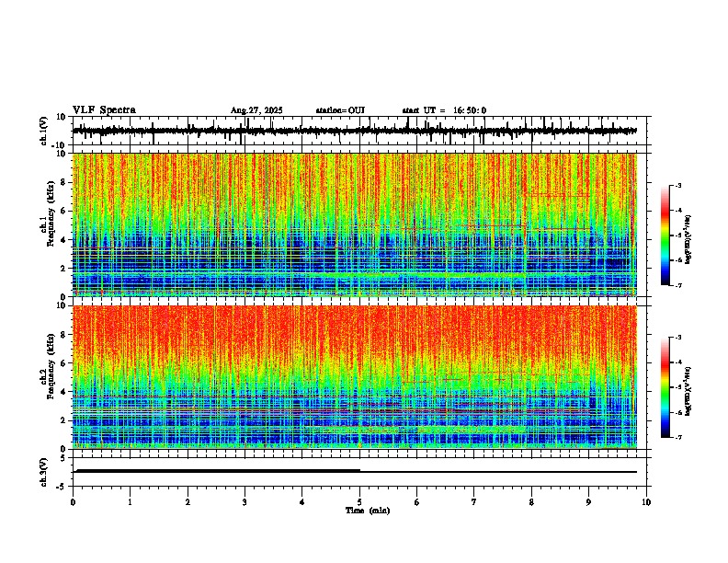This screenshot has height=563, width=728.
Task: Click the "-7" label on ch.1 colorbar
Action: click(677, 285)
